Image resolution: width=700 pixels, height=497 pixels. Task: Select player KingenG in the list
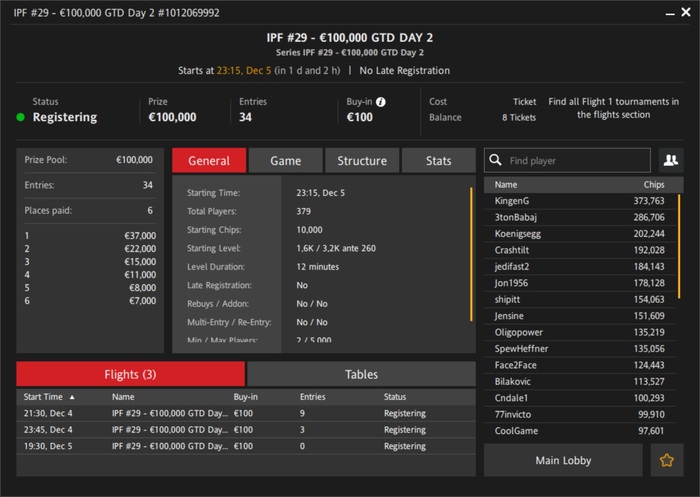coord(580,201)
